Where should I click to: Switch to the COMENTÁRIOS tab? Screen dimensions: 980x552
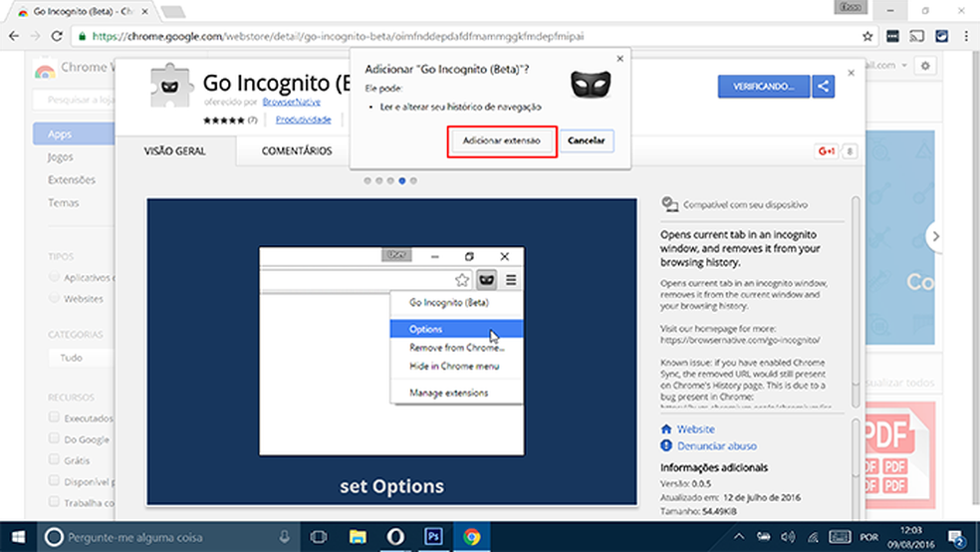[297, 151]
